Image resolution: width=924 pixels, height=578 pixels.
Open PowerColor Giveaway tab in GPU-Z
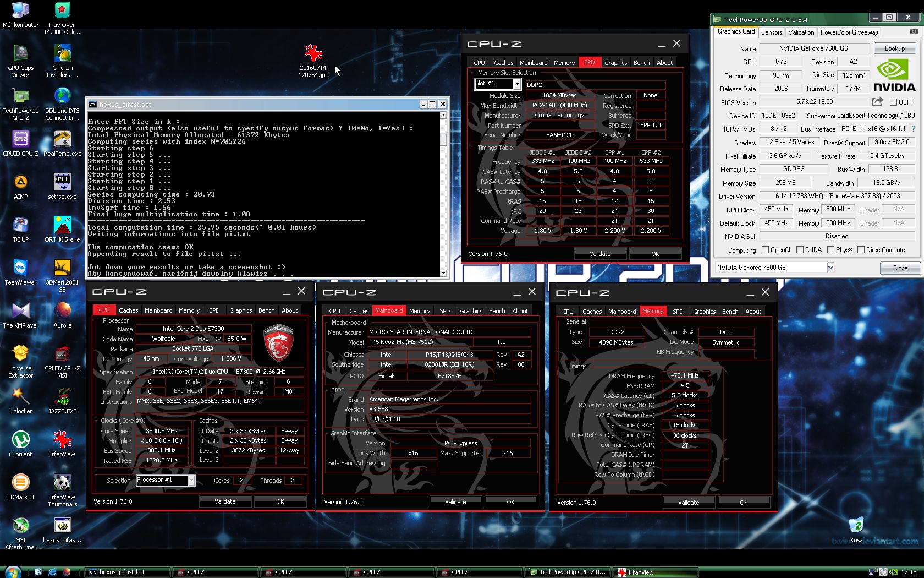[849, 32]
